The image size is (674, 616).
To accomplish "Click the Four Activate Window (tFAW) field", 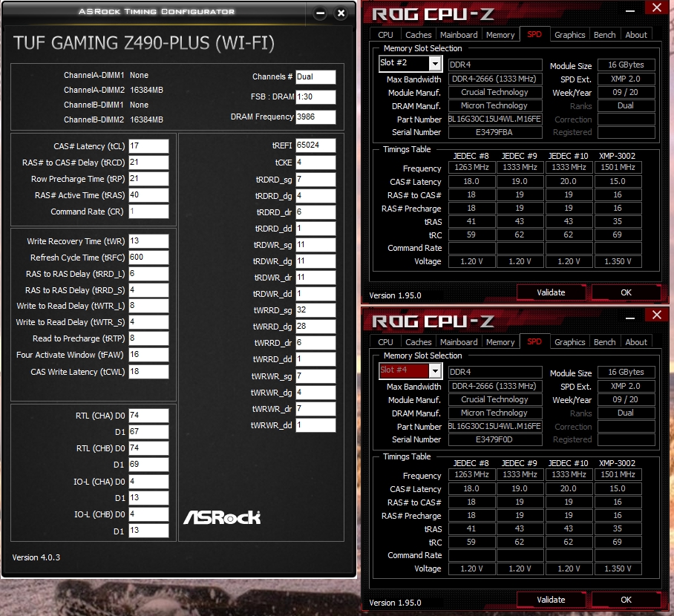I will (x=148, y=355).
